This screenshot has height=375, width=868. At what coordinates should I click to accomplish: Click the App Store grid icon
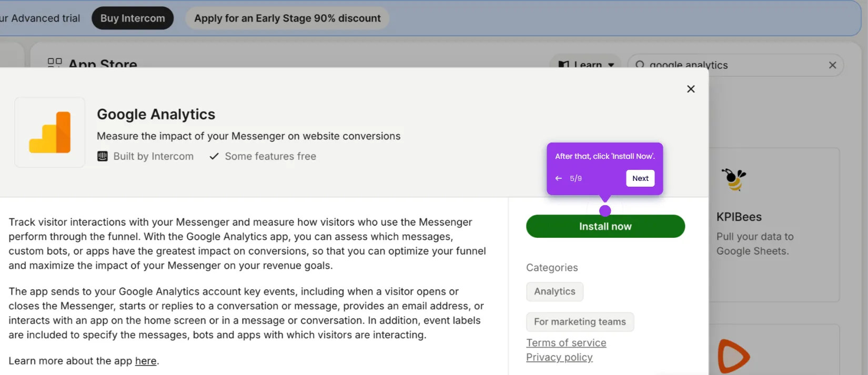(x=55, y=63)
